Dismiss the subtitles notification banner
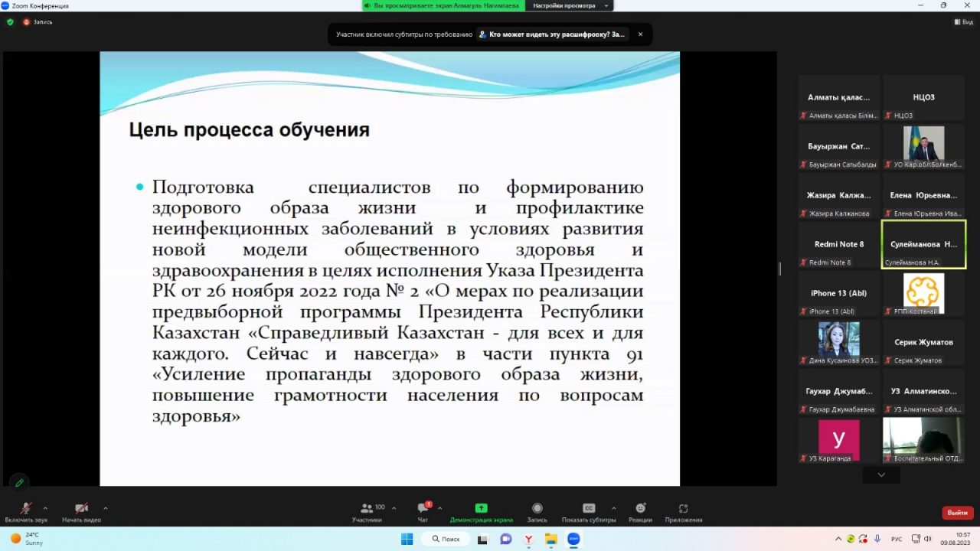This screenshot has width=980, height=551. tap(640, 34)
